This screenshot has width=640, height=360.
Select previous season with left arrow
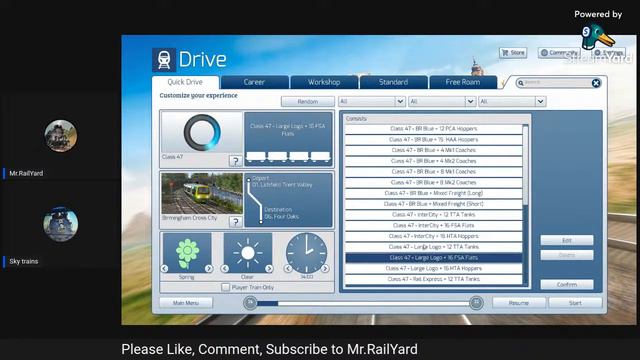pos(164,269)
